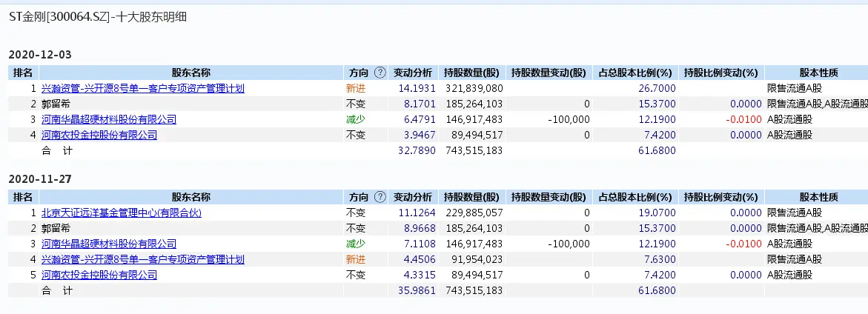The image size is (868, 314).
Task: Click holding quantity 91,954,023
Action: click(x=477, y=258)
